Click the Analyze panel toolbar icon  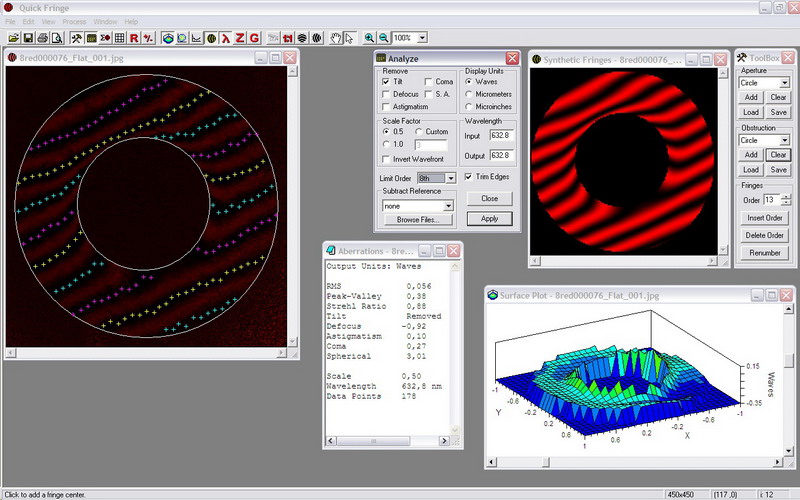[x=91, y=38]
